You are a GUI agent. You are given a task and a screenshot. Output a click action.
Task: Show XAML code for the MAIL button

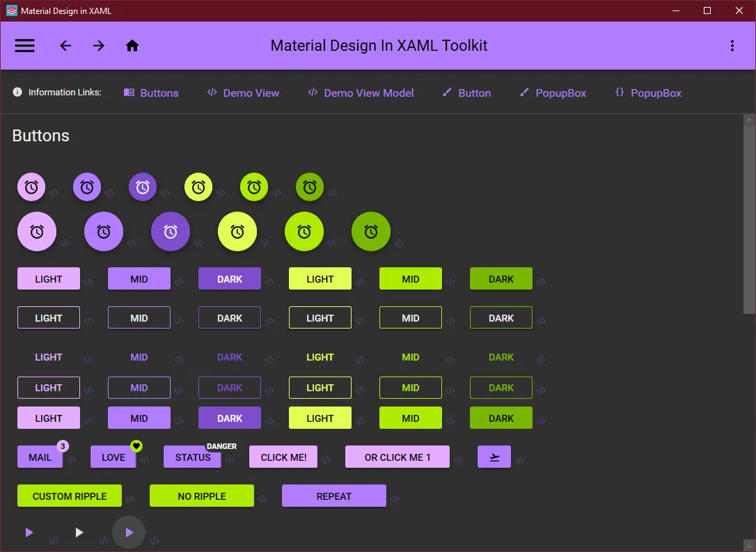[x=72, y=460]
